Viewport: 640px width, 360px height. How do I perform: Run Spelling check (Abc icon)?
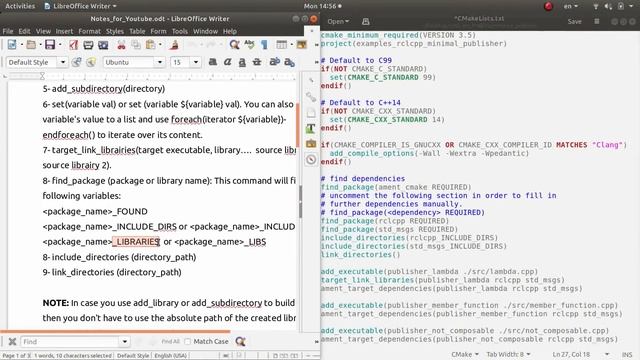[249, 44]
